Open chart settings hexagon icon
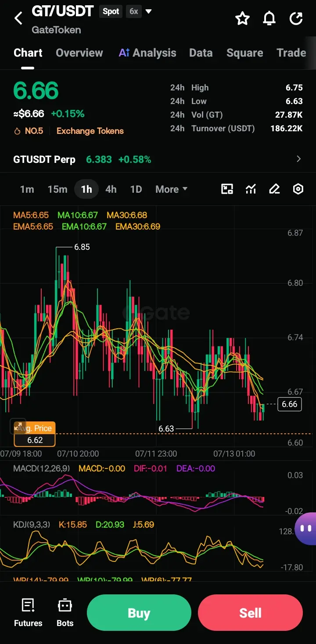Image resolution: width=316 pixels, height=644 pixels. (x=298, y=189)
